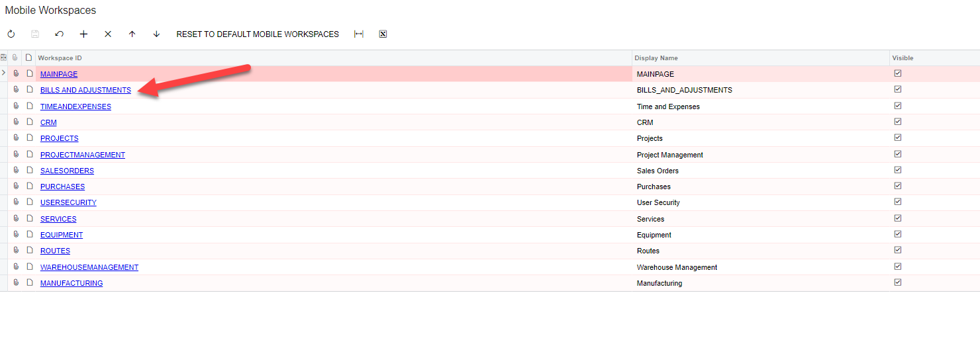The height and width of the screenshot is (338, 980).
Task: Open attachment icon for CRM row
Action: pos(16,122)
